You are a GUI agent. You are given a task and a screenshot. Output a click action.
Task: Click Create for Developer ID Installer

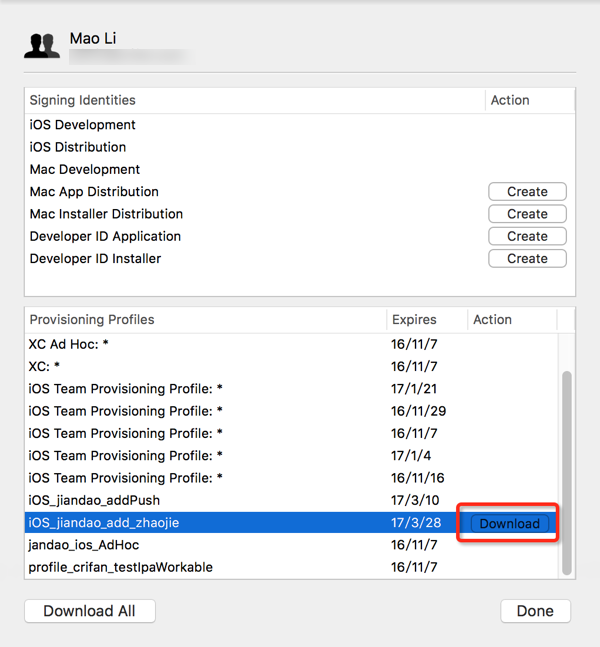click(527, 258)
